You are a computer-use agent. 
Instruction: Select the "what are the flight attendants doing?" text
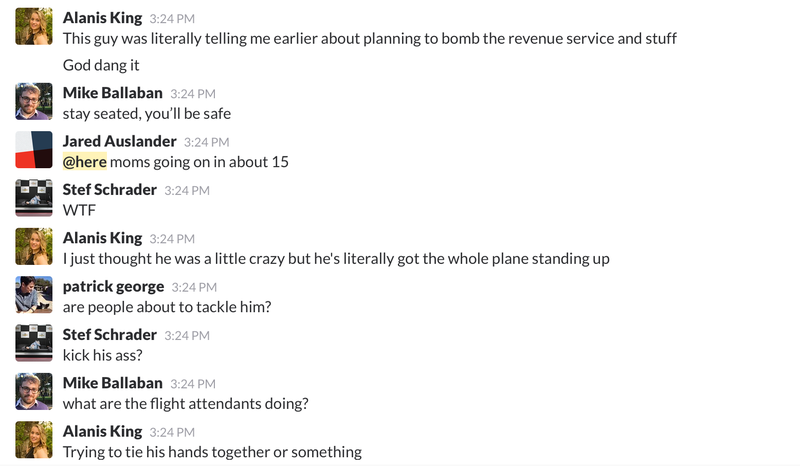click(x=186, y=404)
